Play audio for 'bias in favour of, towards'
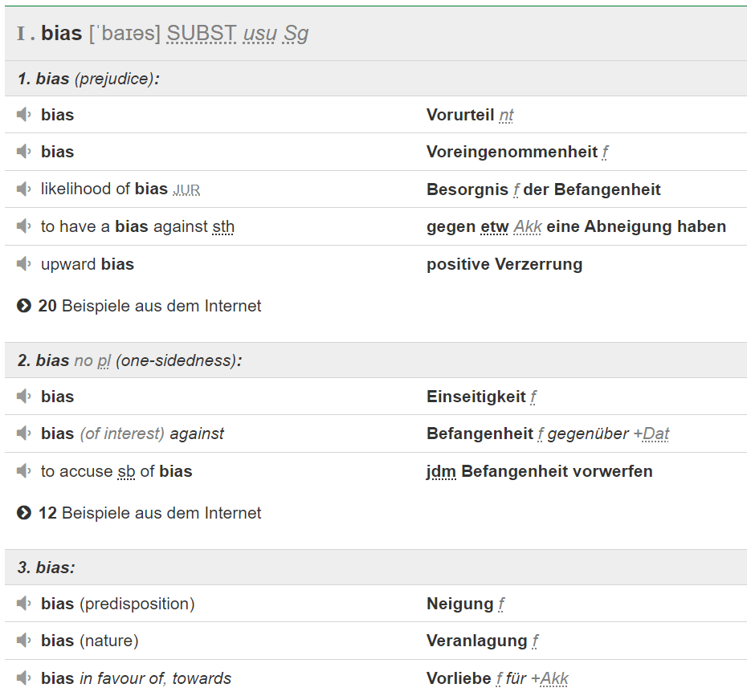The width and height of the screenshot is (747, 700). point(24,678)
